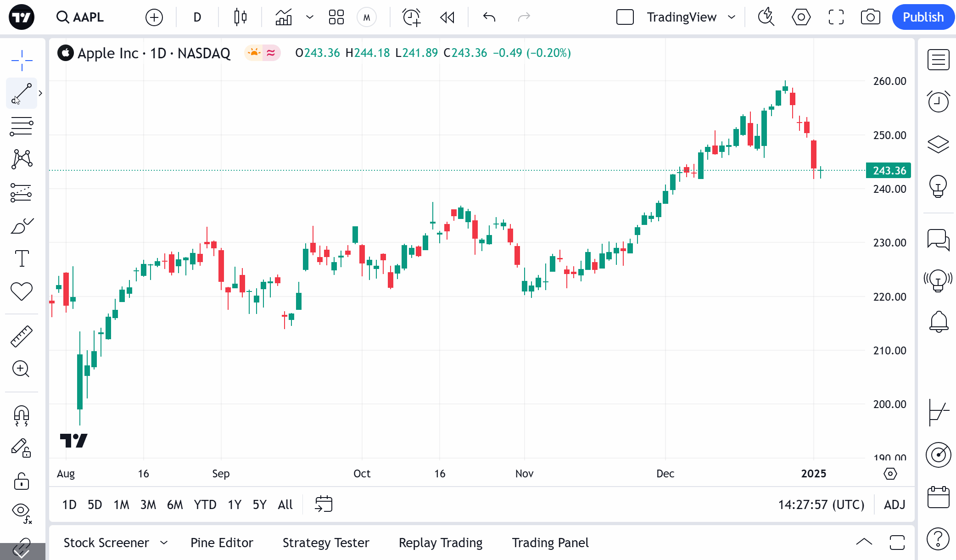The width and height of the screenshot is (956, 560).
Task: Set chart range to 6M
Action: 174,504
